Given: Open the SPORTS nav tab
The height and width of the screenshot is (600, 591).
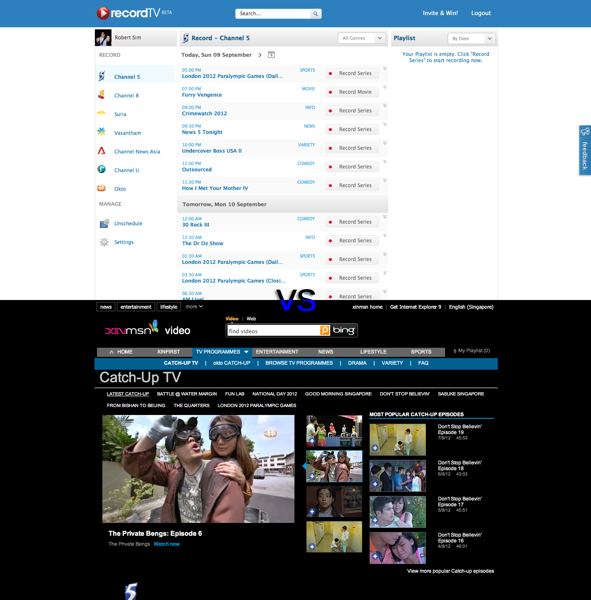Looking at the screenshot, I should 421,352.
